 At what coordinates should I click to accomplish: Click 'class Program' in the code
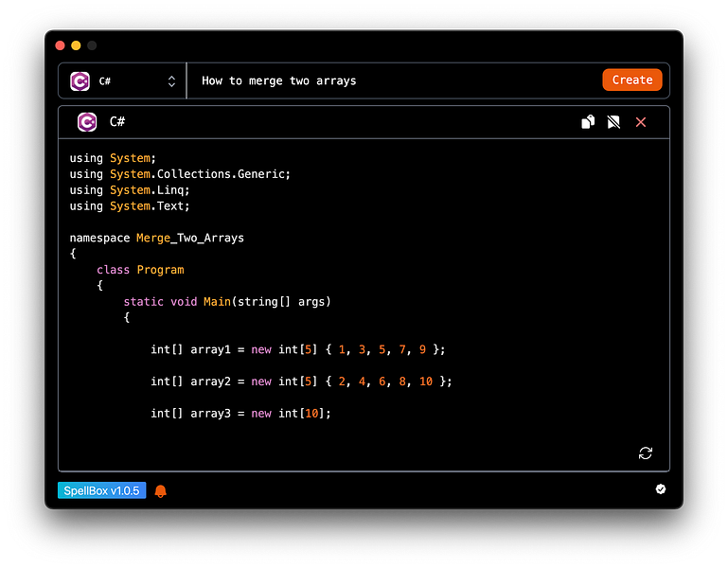click(x=140, y=270)
